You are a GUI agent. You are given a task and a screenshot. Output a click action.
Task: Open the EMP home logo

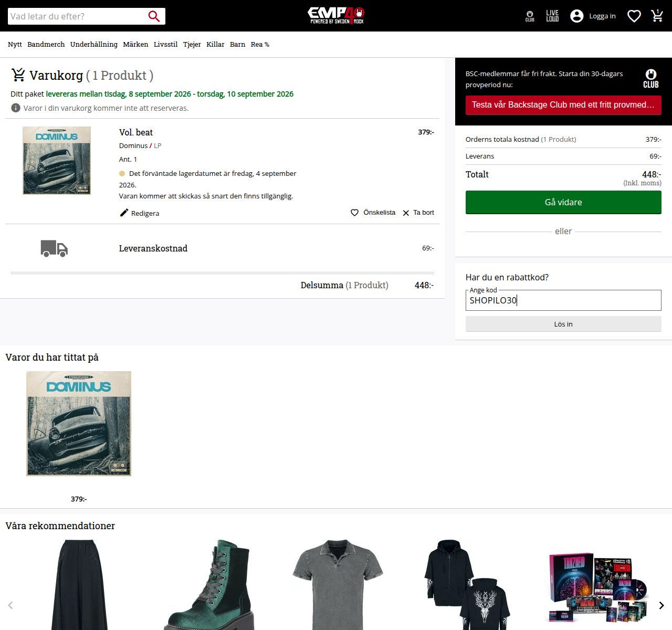click(x=336, y=15)
